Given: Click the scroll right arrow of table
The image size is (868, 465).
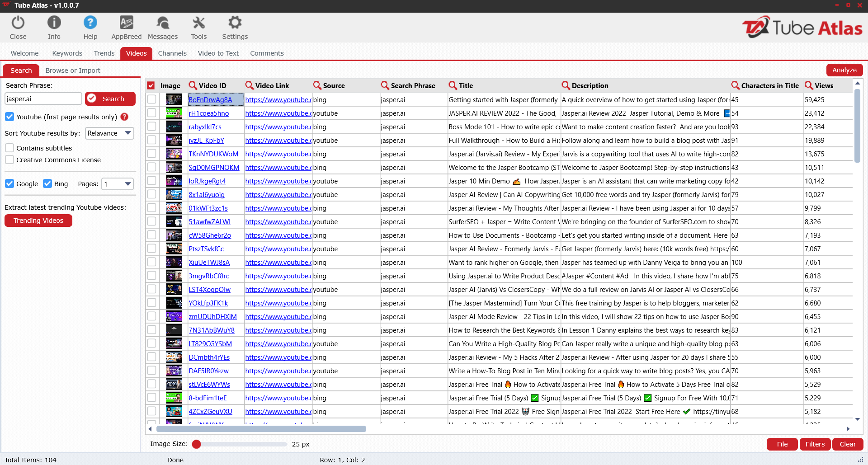Looking at the screenshot, I should click(848, 429).
